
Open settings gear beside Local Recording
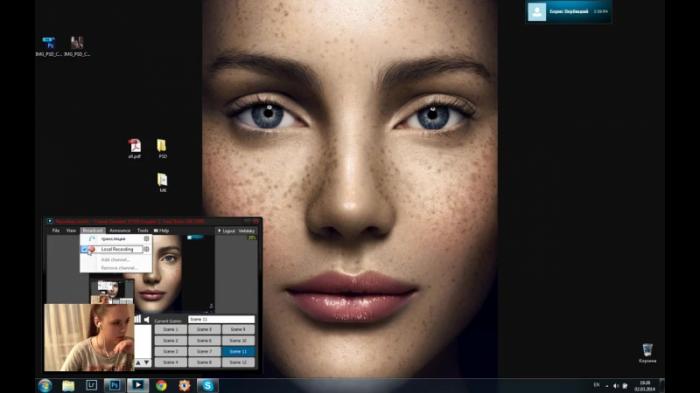click(x=146, y=249)
